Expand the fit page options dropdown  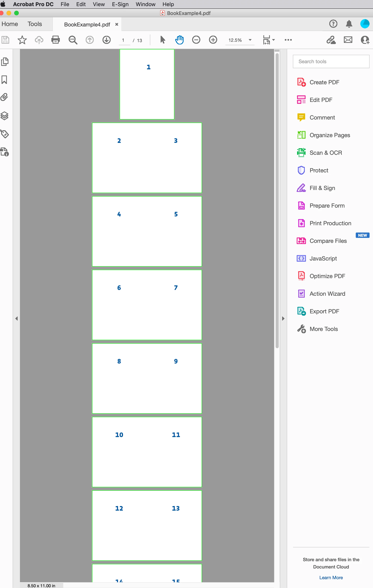point(274,40)
